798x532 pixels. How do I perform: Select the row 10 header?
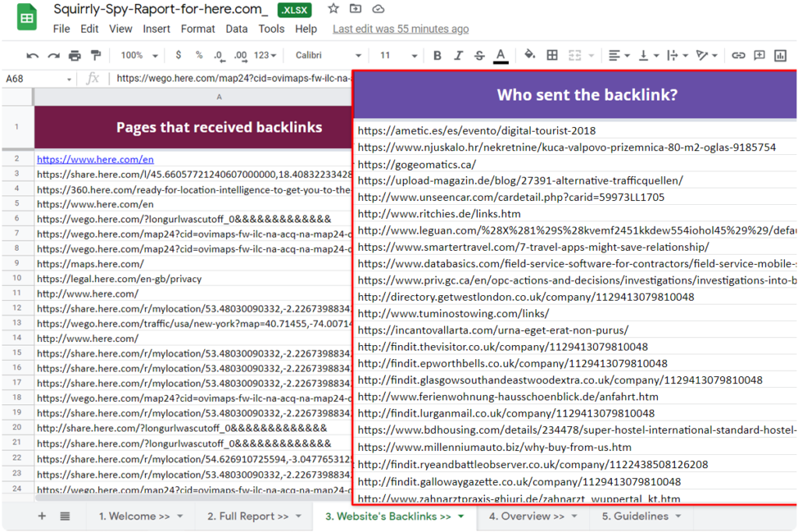point(17,278)
